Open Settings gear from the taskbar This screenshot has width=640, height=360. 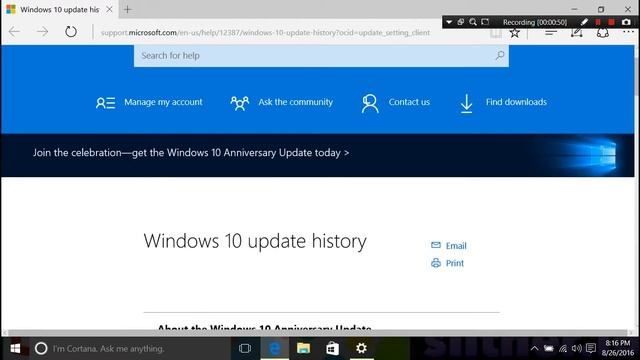click(x=361, y=348)
